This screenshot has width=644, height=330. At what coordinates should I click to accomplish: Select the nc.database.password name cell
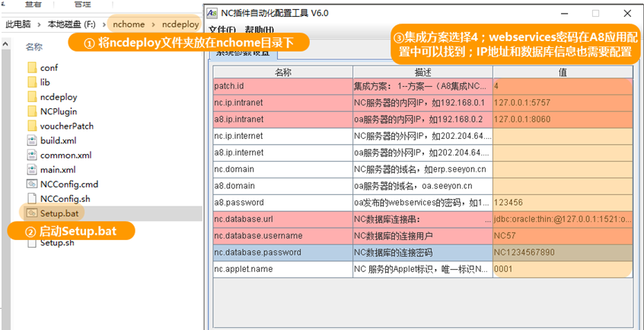click(x=283, y=252)
